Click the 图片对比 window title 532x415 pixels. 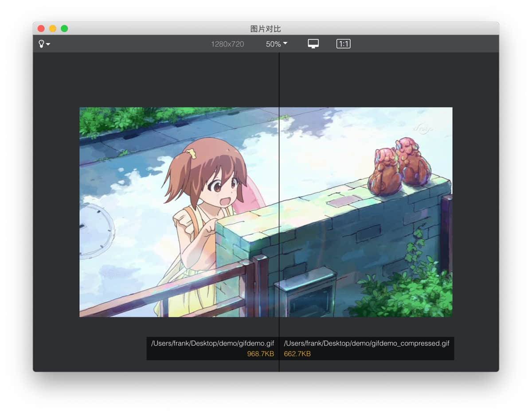click(x=266, y=29)
